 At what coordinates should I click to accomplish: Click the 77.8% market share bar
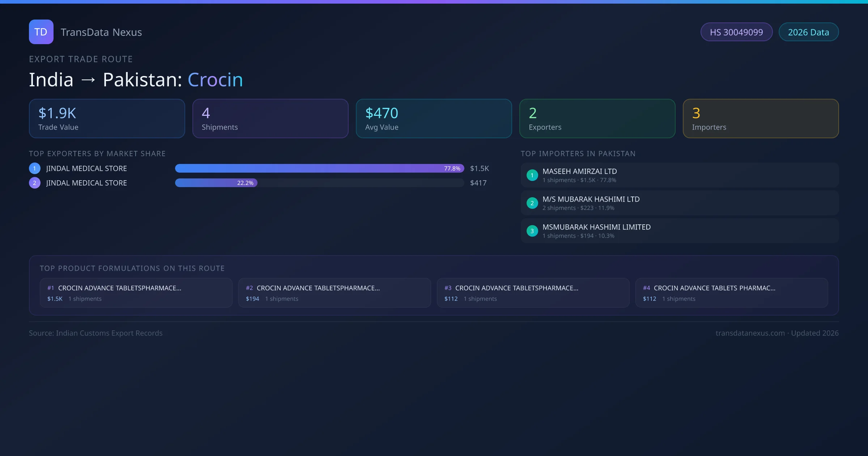pyautogui.click(x=319, y=168)
